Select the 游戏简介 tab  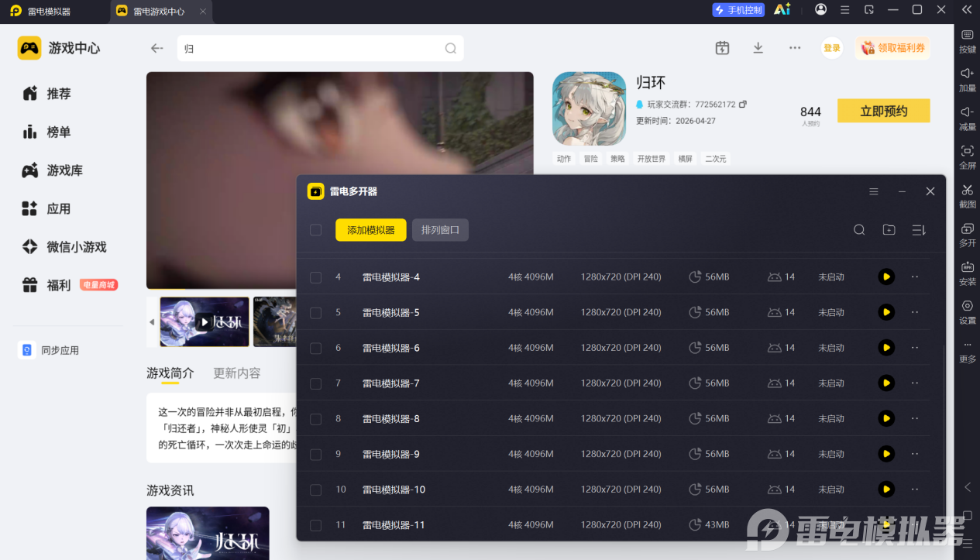pos(170,373)
